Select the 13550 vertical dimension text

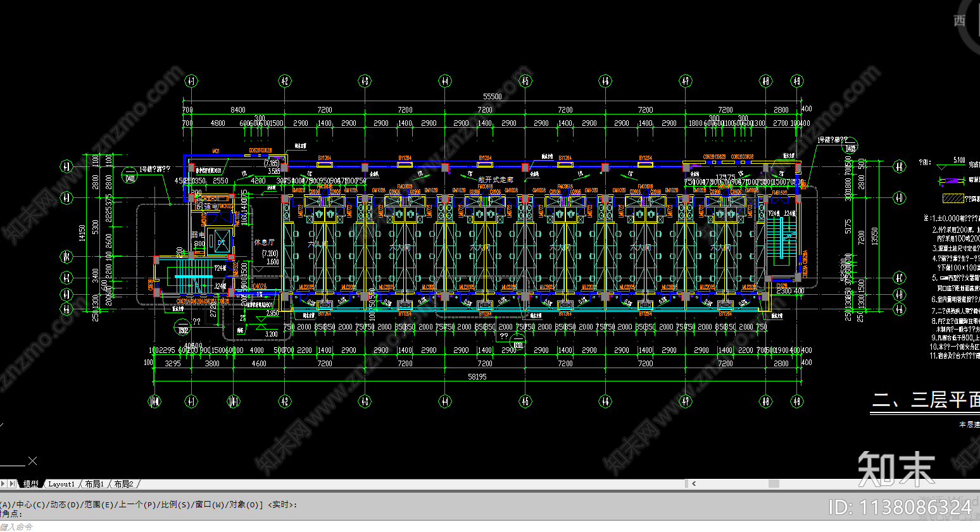[x=875, y=236]
